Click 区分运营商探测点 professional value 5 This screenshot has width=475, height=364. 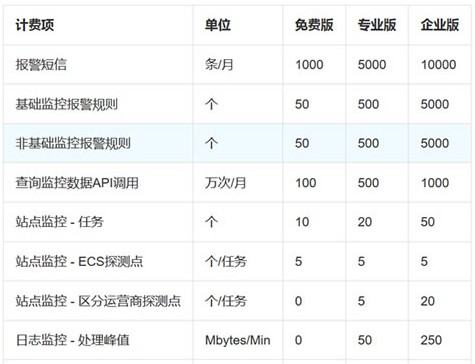[361, 301]
